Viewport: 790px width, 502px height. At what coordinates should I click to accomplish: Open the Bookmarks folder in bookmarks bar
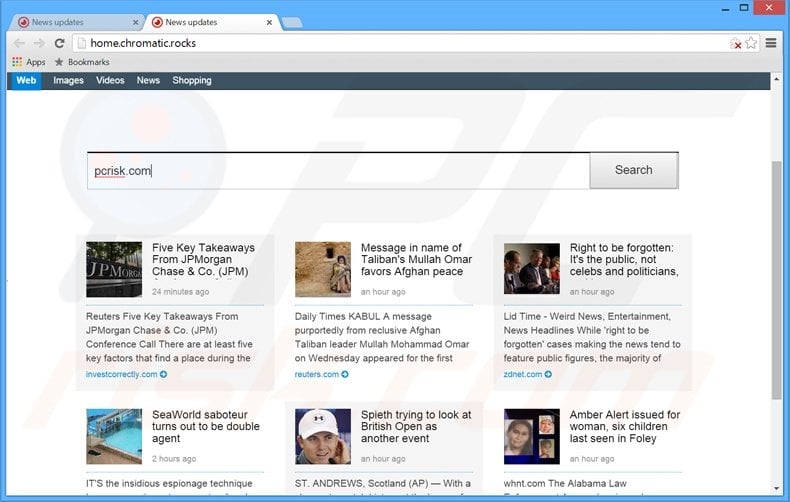point(82,62)
